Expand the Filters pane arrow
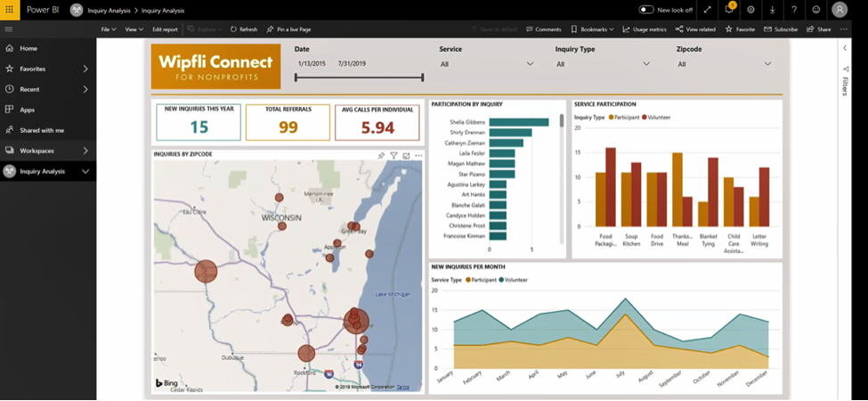868x401 pixels. (844, 47)
